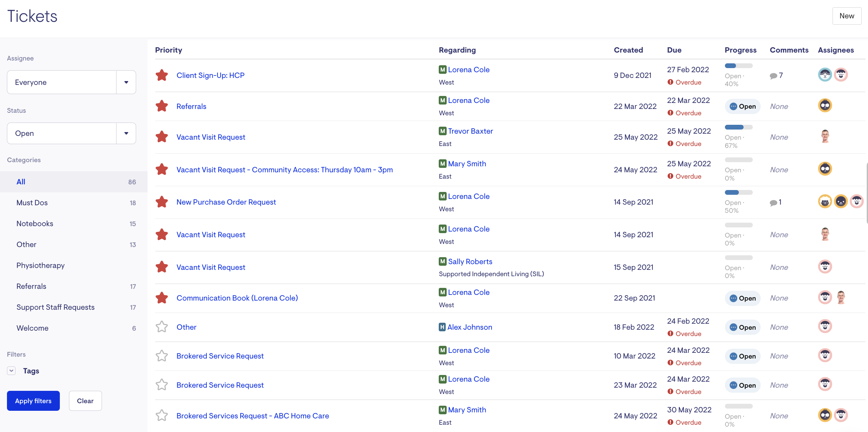The height and width of the screenshot is (432, 868).
Task: Click the 67% progress bar on Vacant Visit Request
Action: click(738, 127)
